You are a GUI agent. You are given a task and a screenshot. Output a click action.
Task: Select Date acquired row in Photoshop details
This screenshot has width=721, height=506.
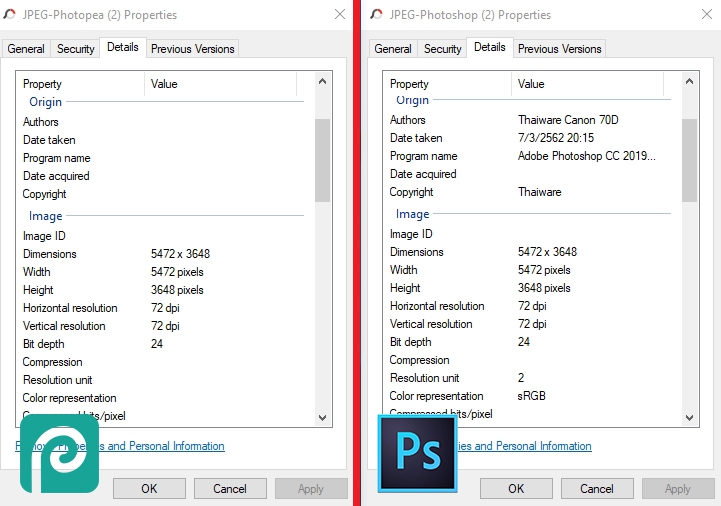click(532, 174)
